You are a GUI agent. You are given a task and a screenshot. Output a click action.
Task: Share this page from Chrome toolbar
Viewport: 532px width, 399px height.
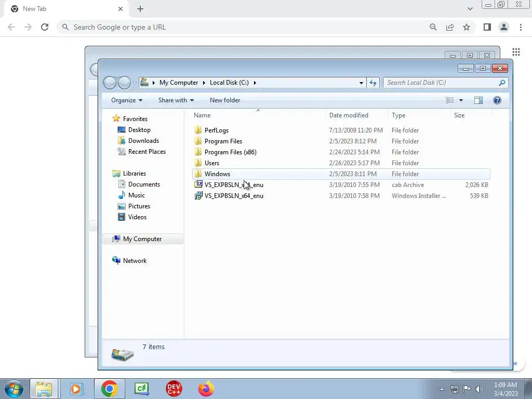450,27
